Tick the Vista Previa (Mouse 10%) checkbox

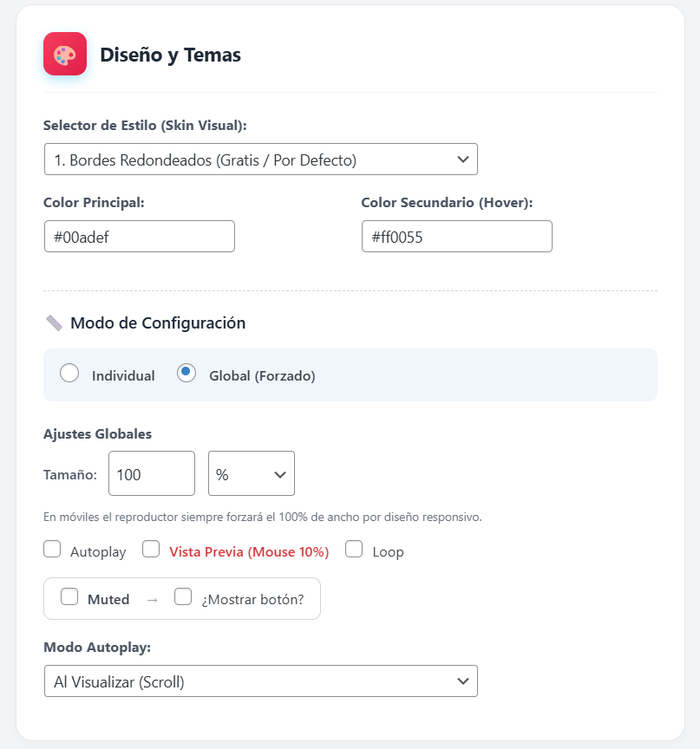(x=151, y=550)
